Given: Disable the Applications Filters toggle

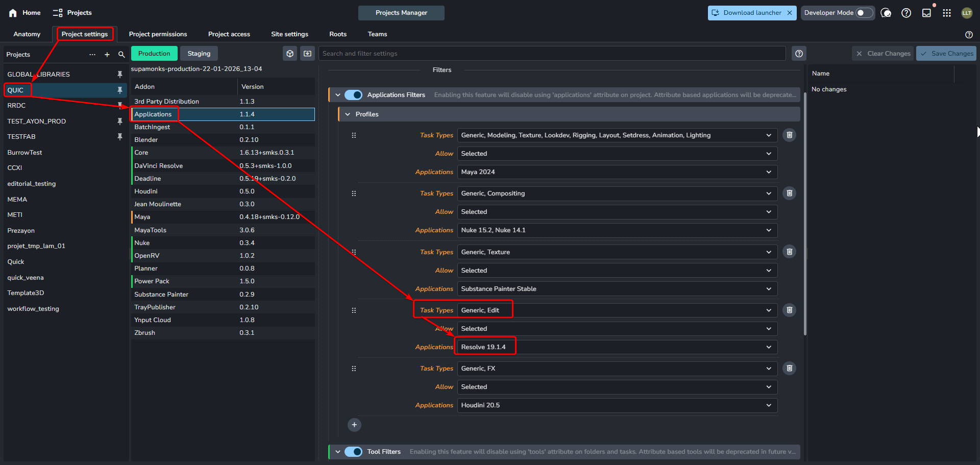Looking at the screenshot, I should 353,95.
